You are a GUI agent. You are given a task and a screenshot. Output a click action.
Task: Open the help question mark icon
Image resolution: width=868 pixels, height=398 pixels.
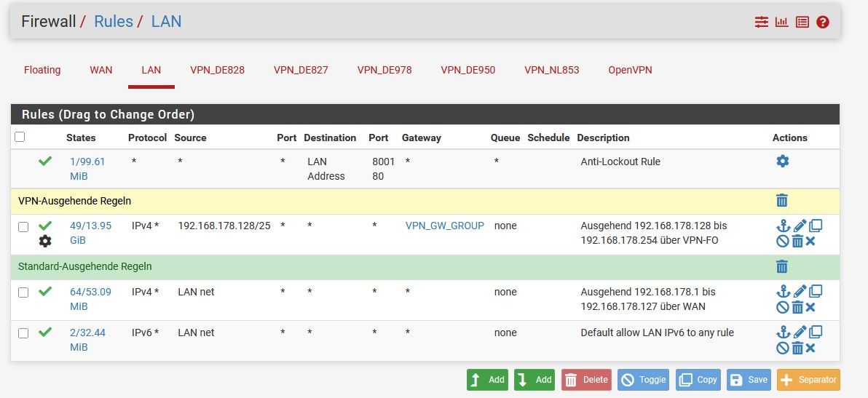pyautogui.click(x=823, y=22)
